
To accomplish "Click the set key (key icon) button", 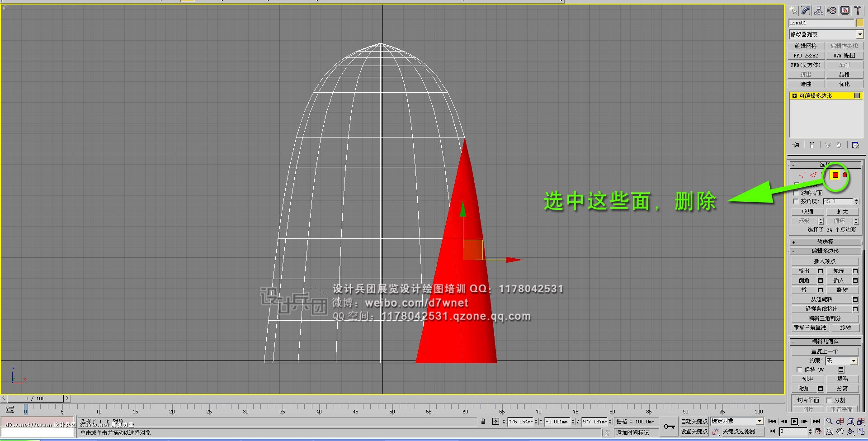I will tap(670, 426).
